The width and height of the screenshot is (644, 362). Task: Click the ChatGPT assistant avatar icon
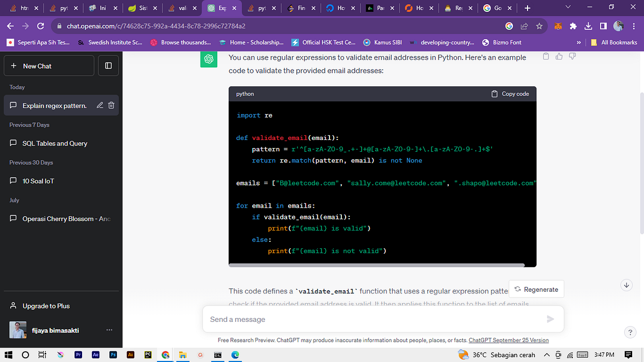click(209, 59)
